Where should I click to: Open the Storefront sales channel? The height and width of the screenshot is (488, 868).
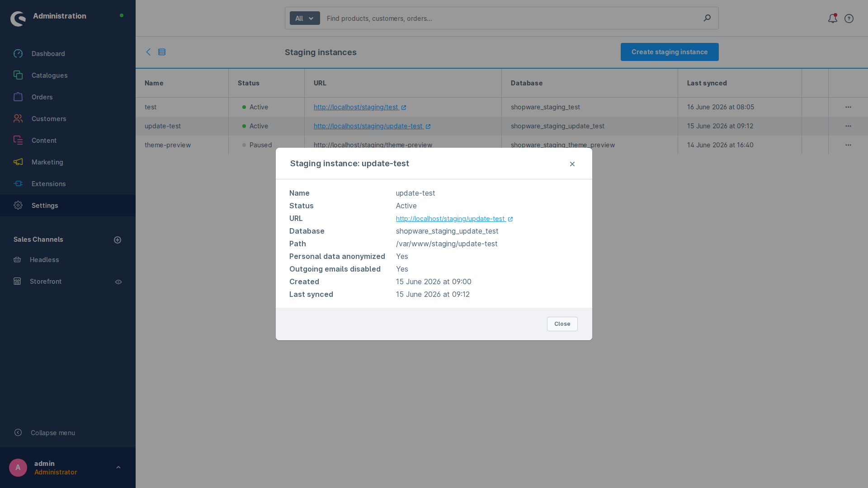click(x=46, y=282)
